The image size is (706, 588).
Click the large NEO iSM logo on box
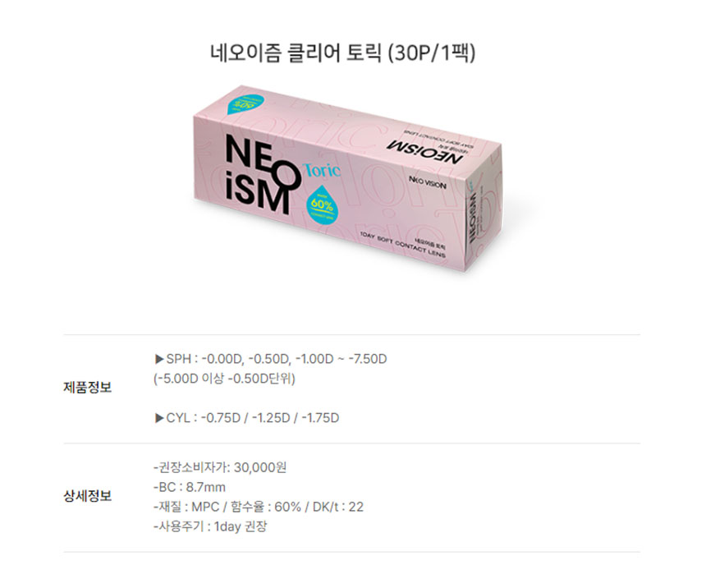point(262,177)
